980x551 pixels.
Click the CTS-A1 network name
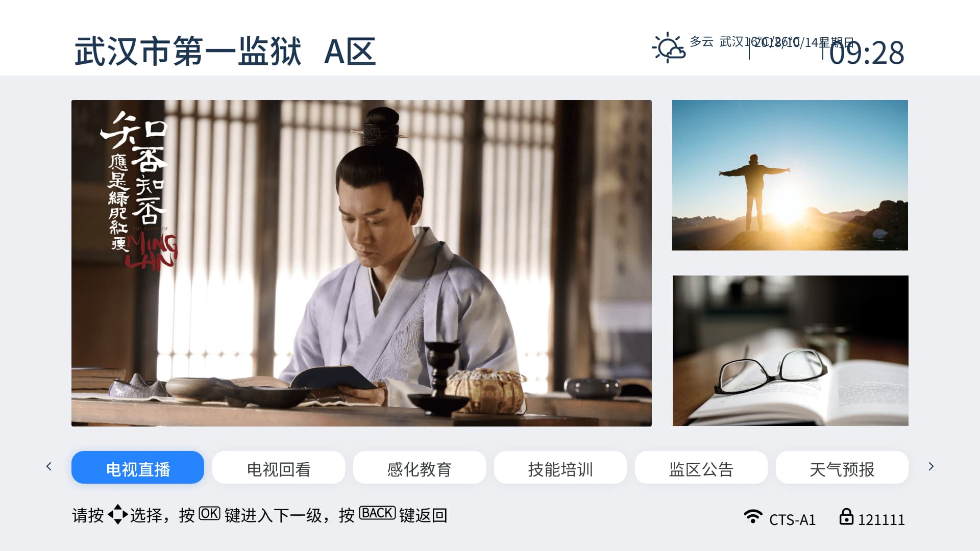tap(793, 519)
